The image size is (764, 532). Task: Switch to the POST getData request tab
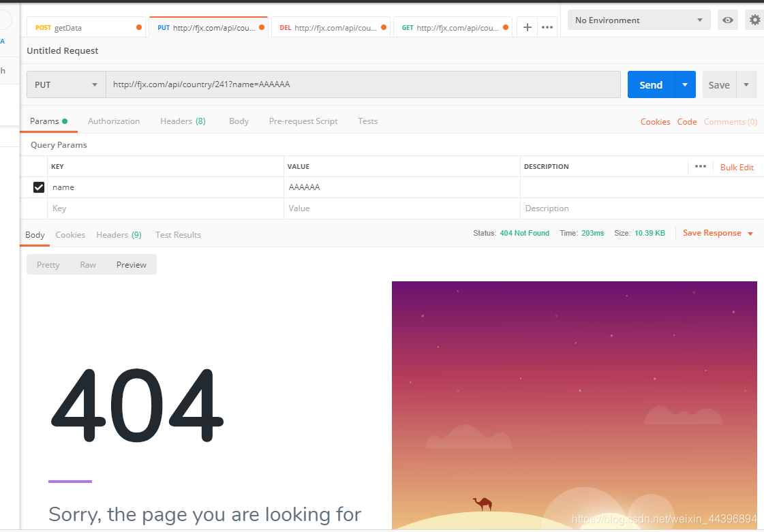pyautogui.click(x=87, y=28)
